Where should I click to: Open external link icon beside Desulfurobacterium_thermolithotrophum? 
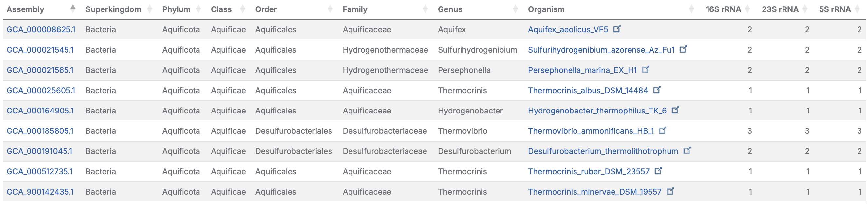(687, 150)
